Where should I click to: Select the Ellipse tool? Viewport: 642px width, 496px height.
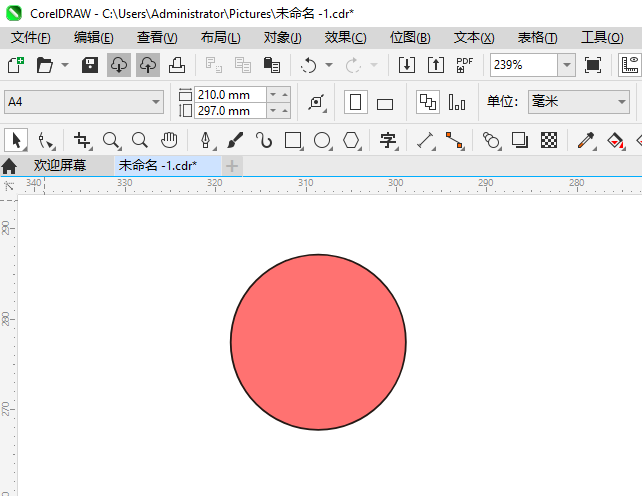tap(322, 140)
